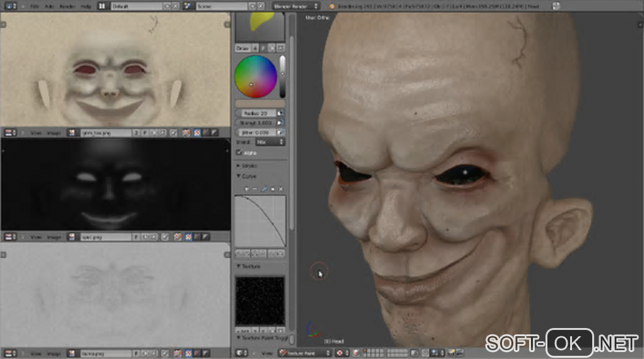This screenshot has height=359, width=644.
Task: Toggle pressure sensitivity for Radius
Action: pos(280,113)
